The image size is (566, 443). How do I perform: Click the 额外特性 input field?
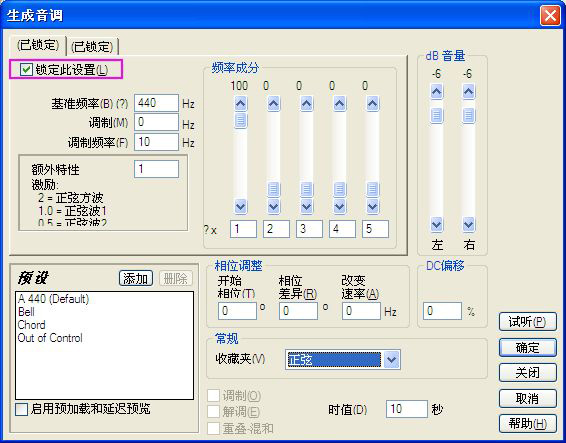coord(156,169)
